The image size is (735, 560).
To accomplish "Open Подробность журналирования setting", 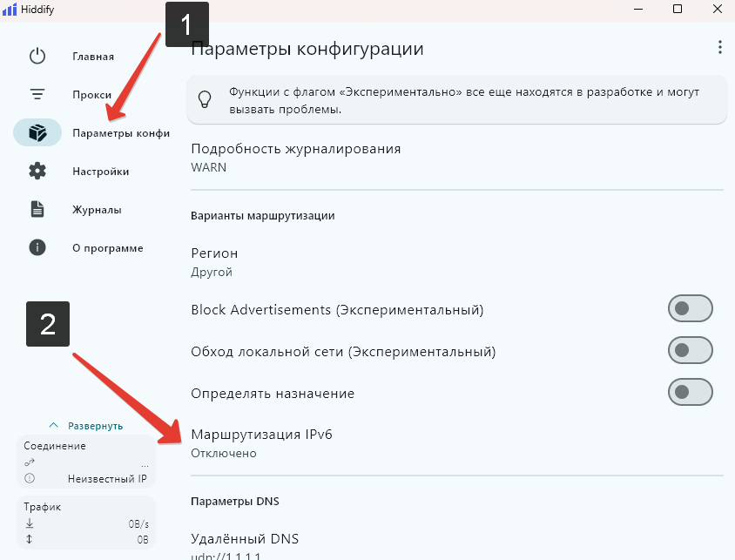I will coord(457,158).
